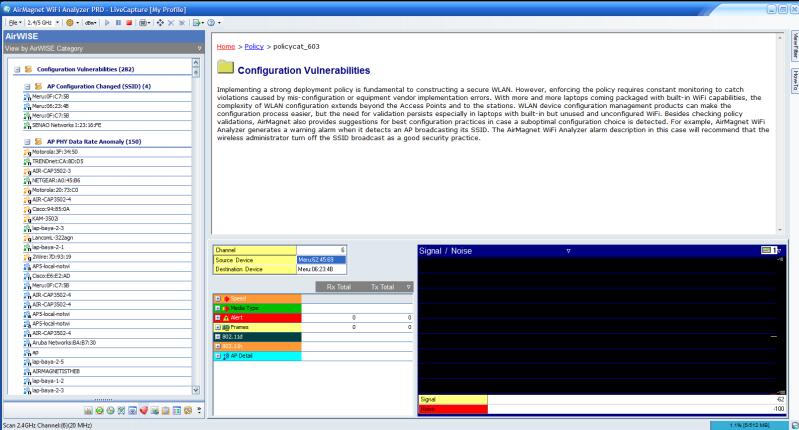This screenshot has height=430, width=799.
Task: Open the Signal / Noise graph dropdown arrow
Action: [568, 251]
